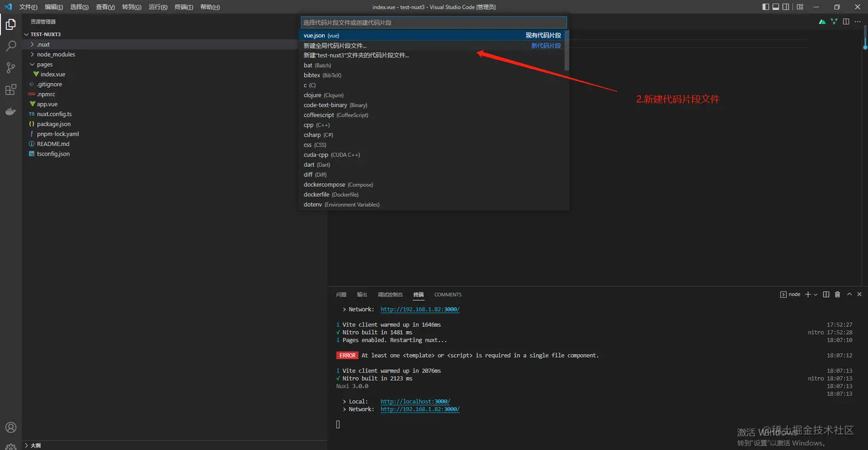Open the Docker view in activity bar

click(x=10, y=111)
